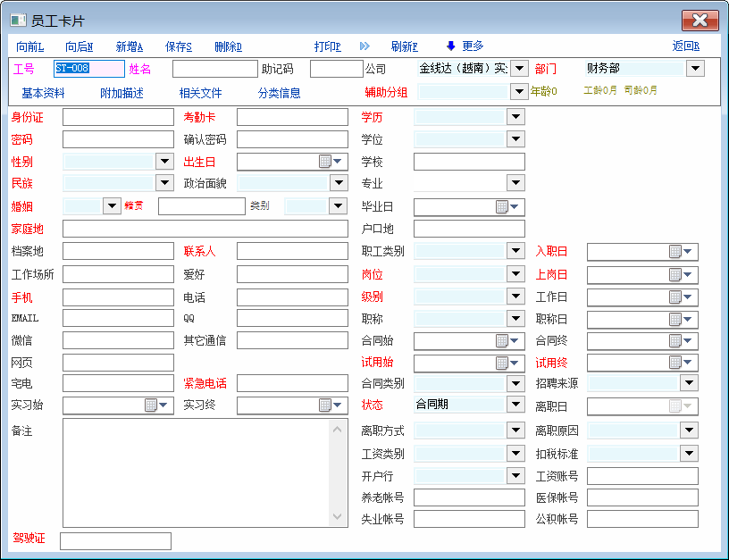729x560 pixels.
Task: Open the 学历 dropdown
Action: pyautogui.click(x=515, y=117)
